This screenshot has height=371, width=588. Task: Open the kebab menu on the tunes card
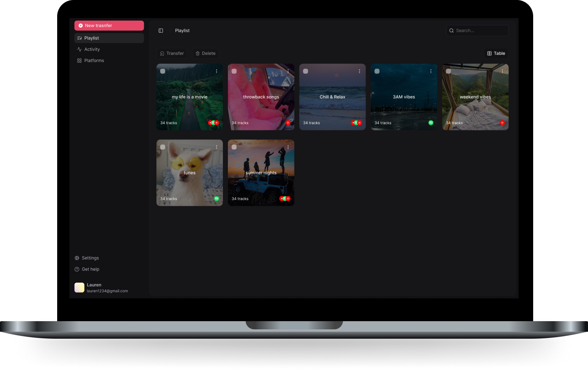tap(217, 147)
